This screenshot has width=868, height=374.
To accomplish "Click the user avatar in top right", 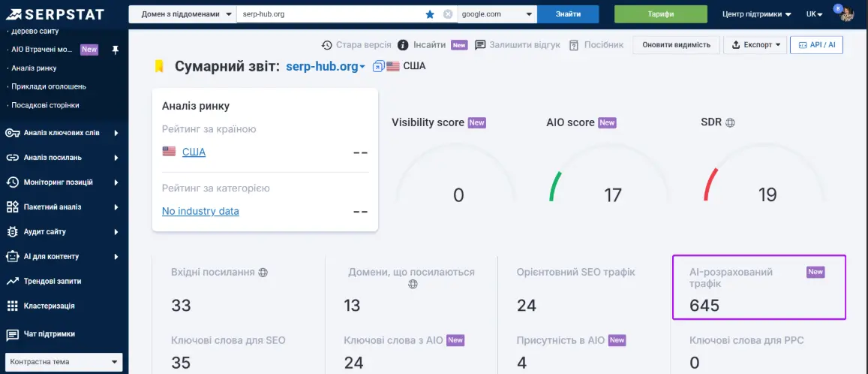I will click(x=847, y=15).
